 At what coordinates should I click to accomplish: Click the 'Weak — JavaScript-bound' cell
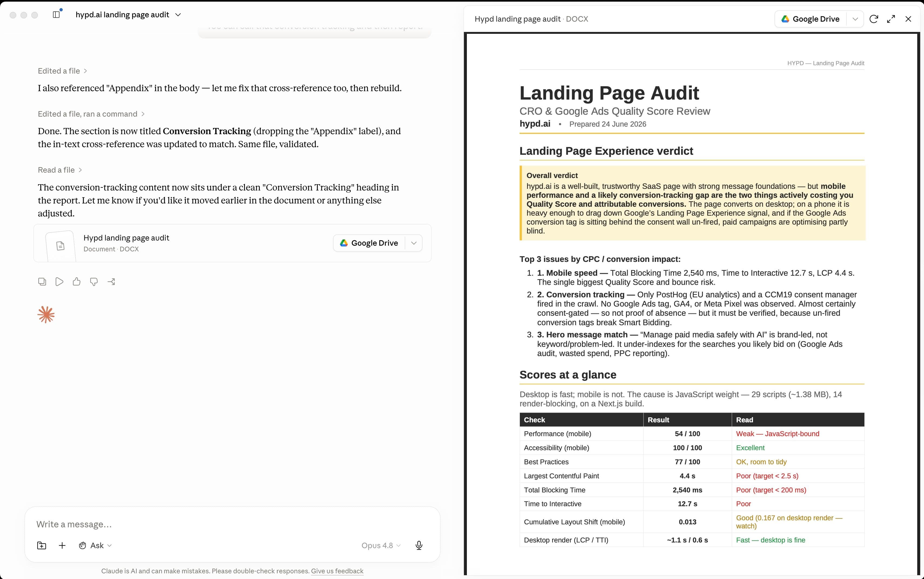click(798, 433)
